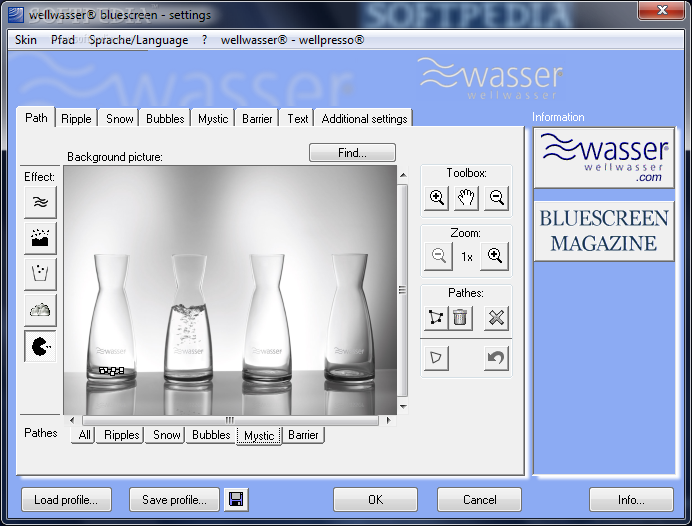Click the Save profile... button
Viewport: 692px width, 526px height.
[x=174, y=500]
